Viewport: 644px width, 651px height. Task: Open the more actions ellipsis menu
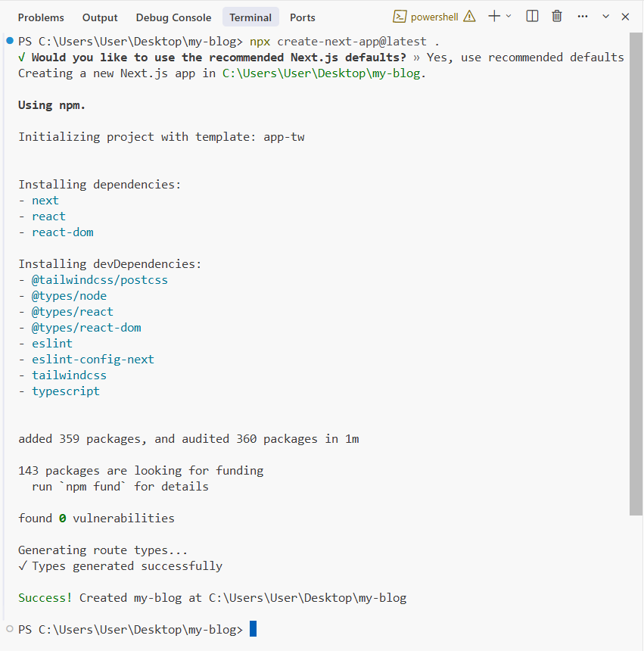coord(582,17)
